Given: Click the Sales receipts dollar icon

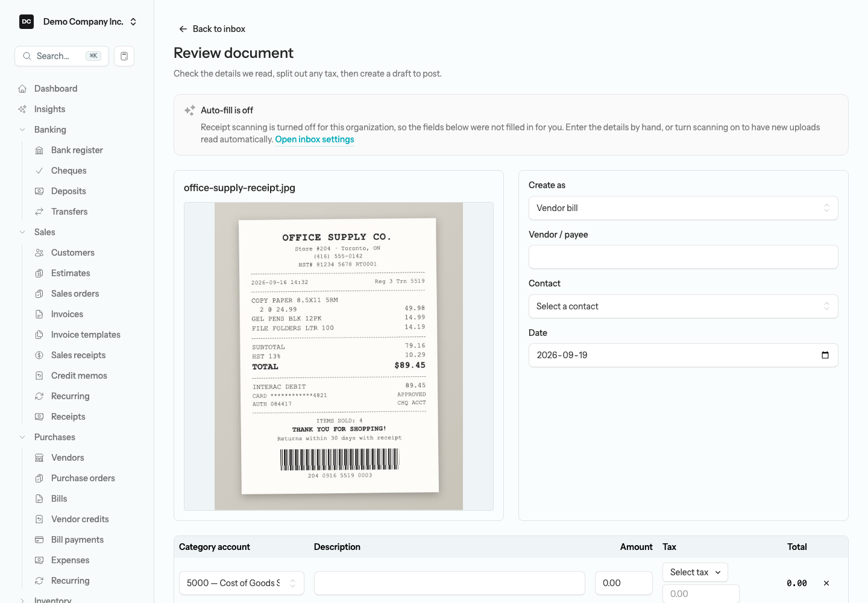Looking at the screenshot, I should click(x=39, y=355).
